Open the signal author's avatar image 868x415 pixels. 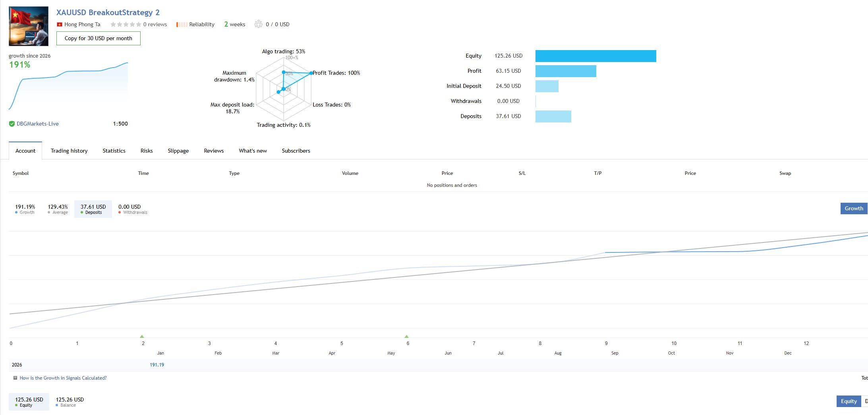click(x=29, y=26)
